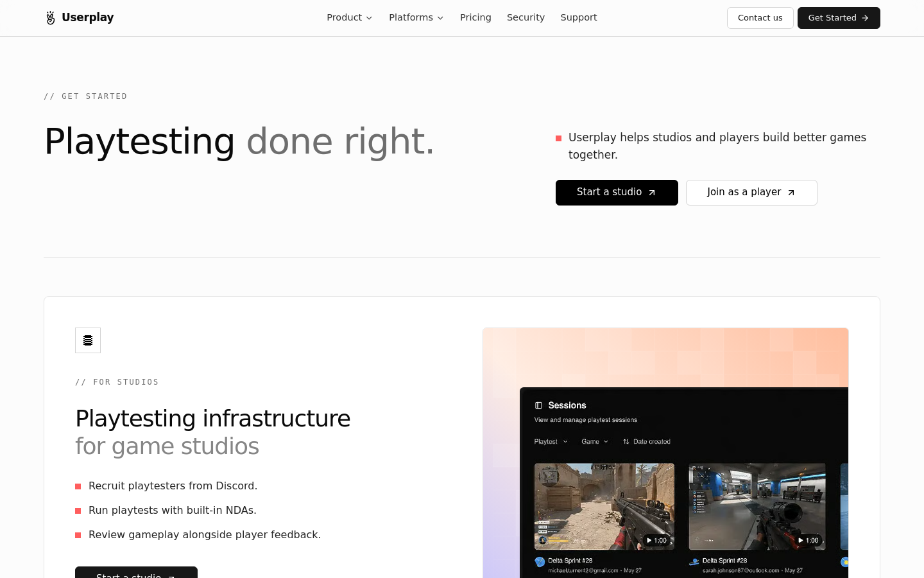The height and width of the screenshot is (578, 924).
Task: Click the 'Playtesting infrastructure' heading
Action: point(213,419)
